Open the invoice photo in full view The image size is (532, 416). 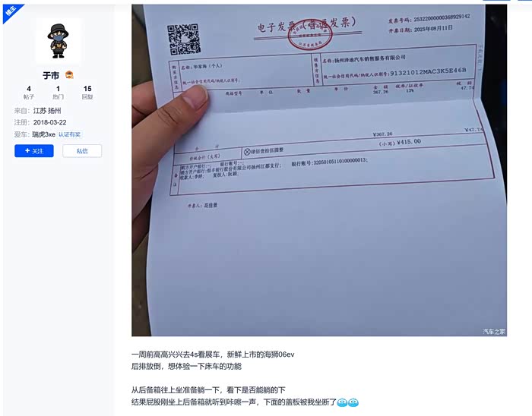click(x=319, y=170)
